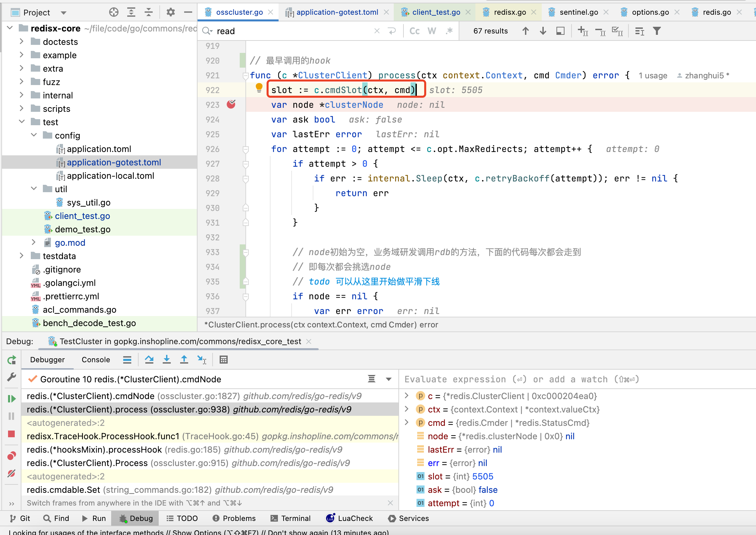The height and width of the screenshot is (535, 756).
Task: Open the goroutine selector dropdown
Action: pos(389,379)
